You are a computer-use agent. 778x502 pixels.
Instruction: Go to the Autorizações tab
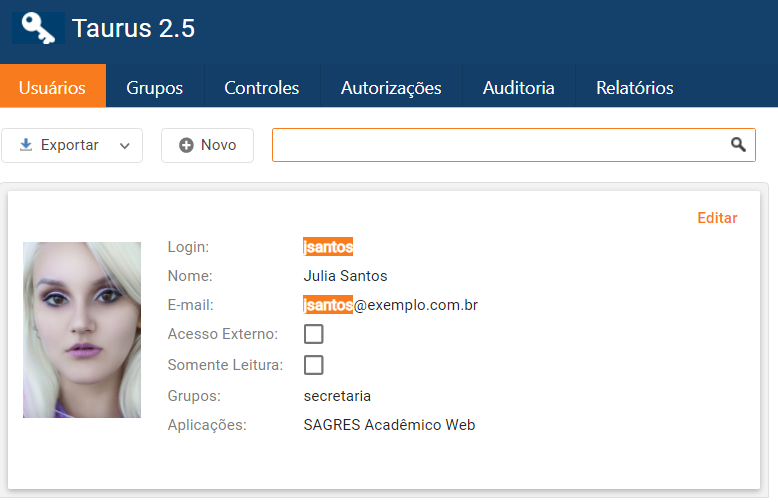(391, 88)
